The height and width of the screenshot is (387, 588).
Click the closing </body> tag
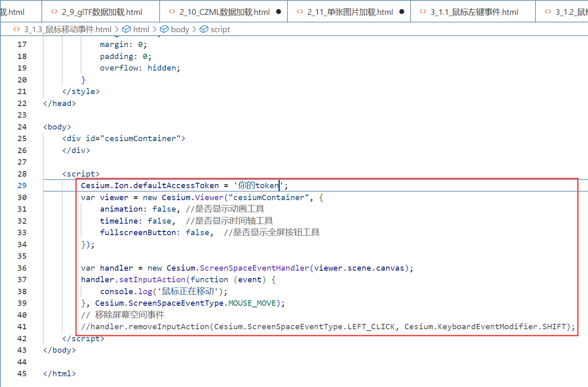click(60, 350)
